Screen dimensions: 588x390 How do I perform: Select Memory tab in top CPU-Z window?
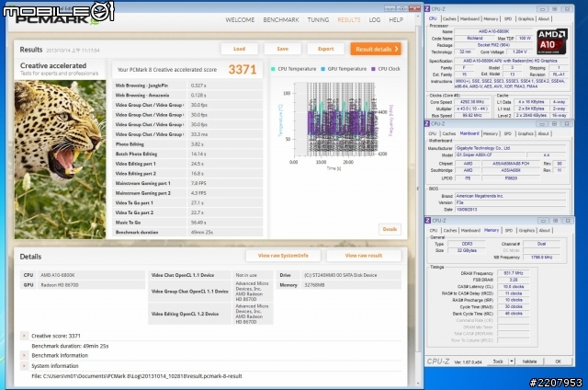click(x=491, y=18)
